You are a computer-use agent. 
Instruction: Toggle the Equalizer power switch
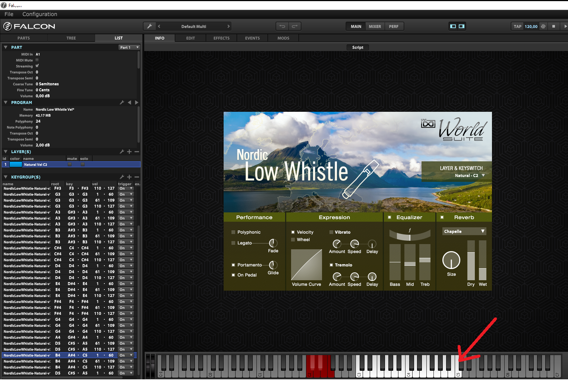[x=389, y=217]
